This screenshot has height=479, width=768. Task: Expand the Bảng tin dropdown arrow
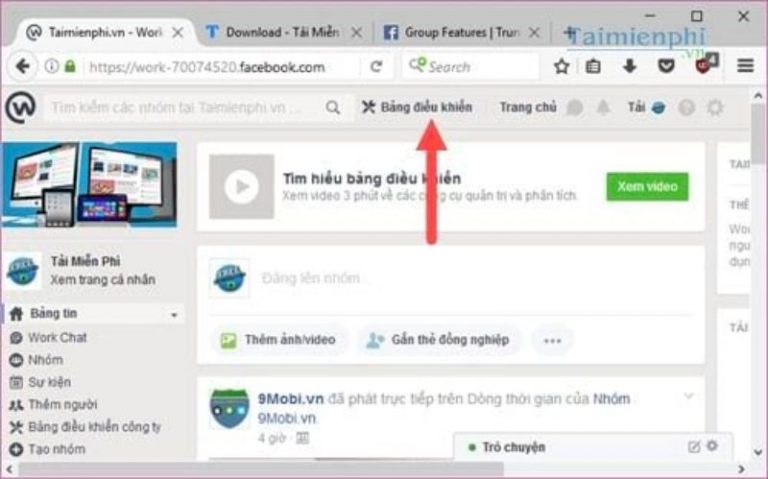tap(174, 315)
